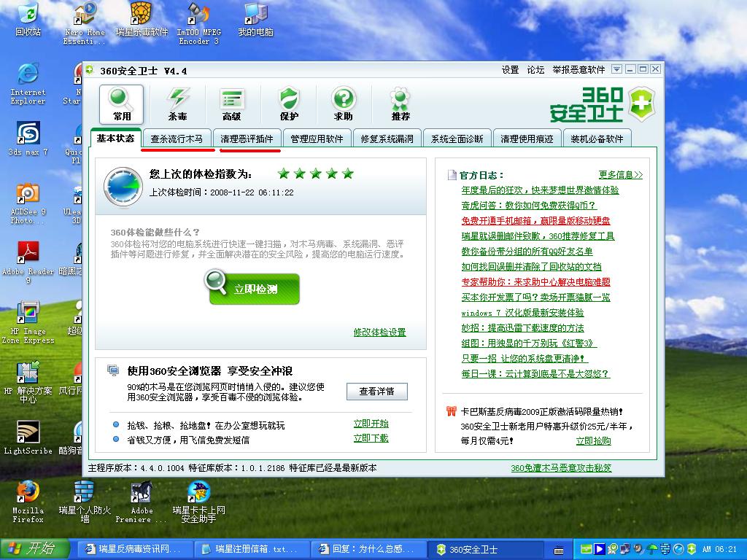
Task: Open the 更多信息>> link
Action: (x=621, y=175)
